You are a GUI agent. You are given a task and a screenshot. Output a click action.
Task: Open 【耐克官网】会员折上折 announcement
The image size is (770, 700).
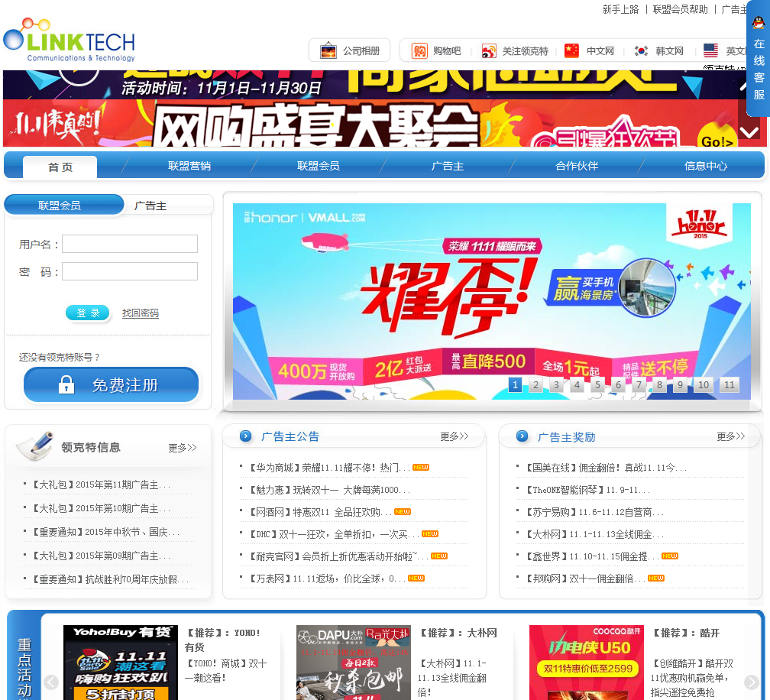338,556
